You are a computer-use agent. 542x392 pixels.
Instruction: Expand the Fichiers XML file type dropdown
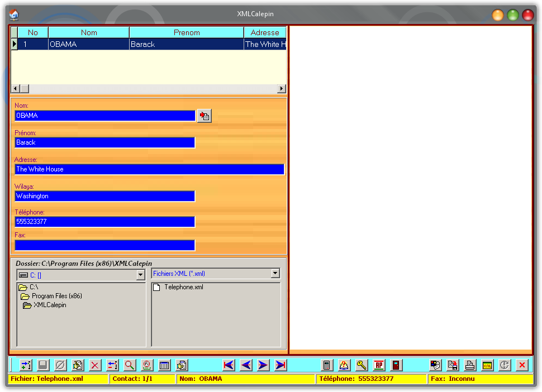[x=275, y=274]
